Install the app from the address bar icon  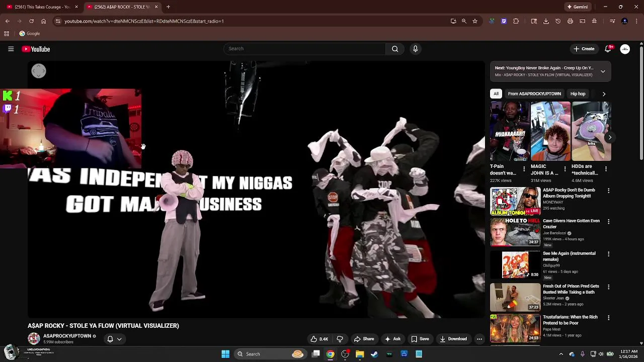453,21
